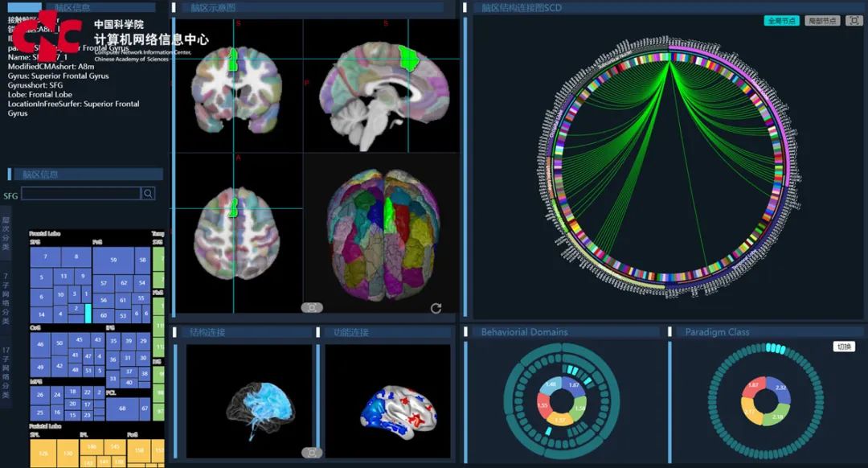Select treemap cell 62
Image resolution: width=868 pixels, height=468 pixels.
[x=124, y=284]
